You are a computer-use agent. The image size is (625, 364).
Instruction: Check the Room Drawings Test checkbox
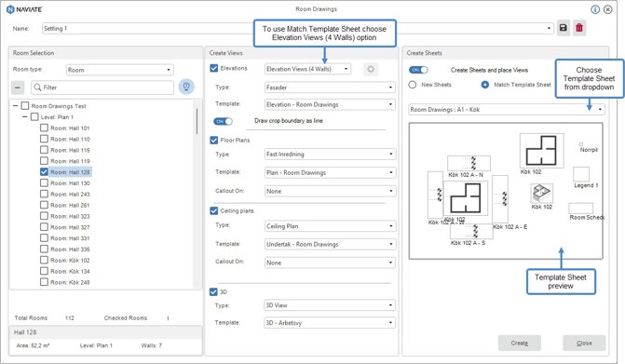(25, 105)
